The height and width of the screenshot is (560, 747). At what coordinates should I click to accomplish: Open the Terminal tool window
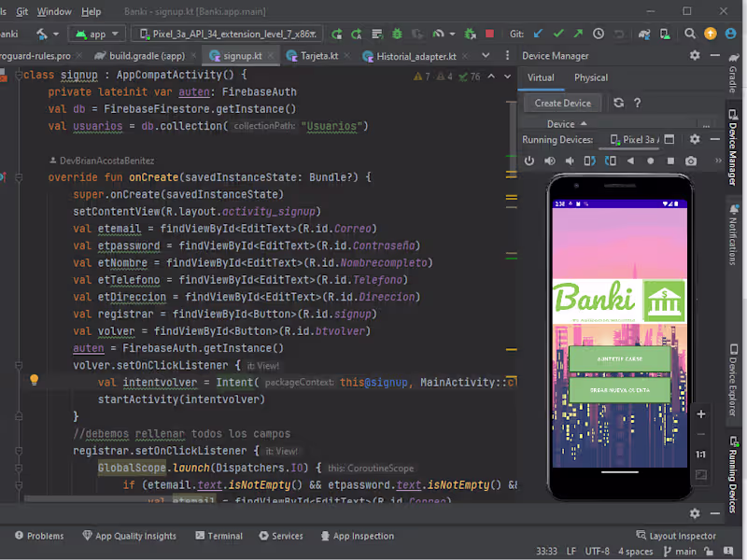(219, 536)
